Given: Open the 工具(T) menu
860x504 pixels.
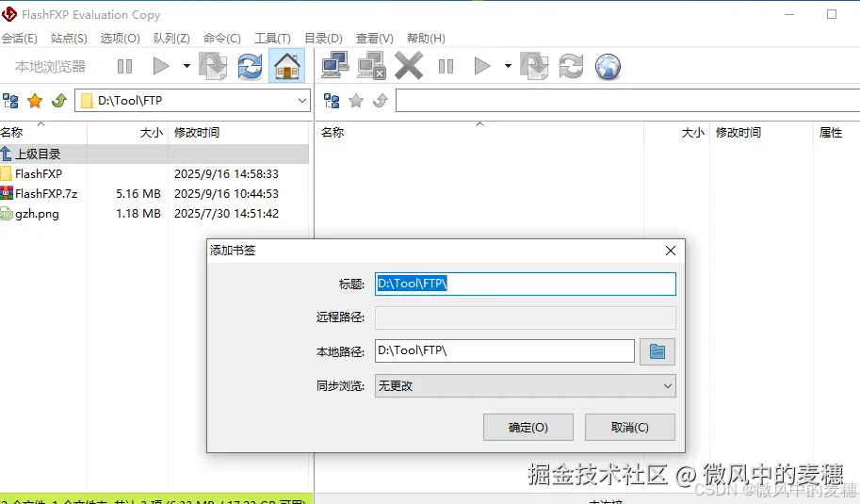Looking at the screenshot, I should (x=272, y=39).
